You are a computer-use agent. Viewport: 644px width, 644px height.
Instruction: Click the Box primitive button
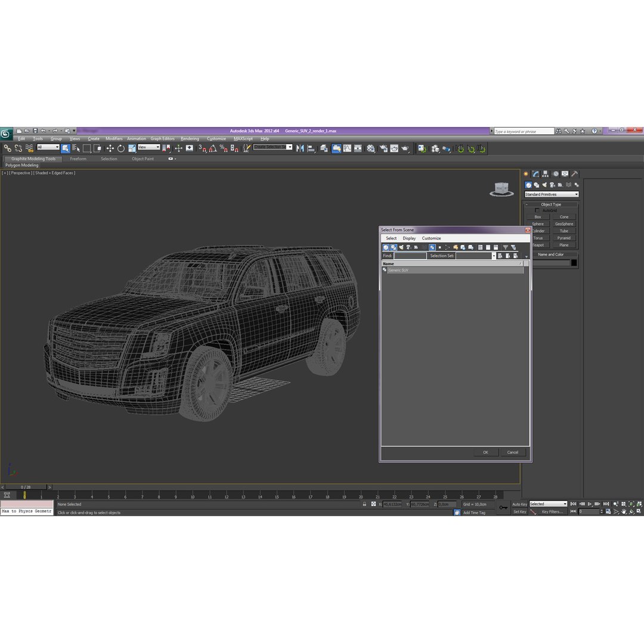pyautogui.click(x=538, y=217)
